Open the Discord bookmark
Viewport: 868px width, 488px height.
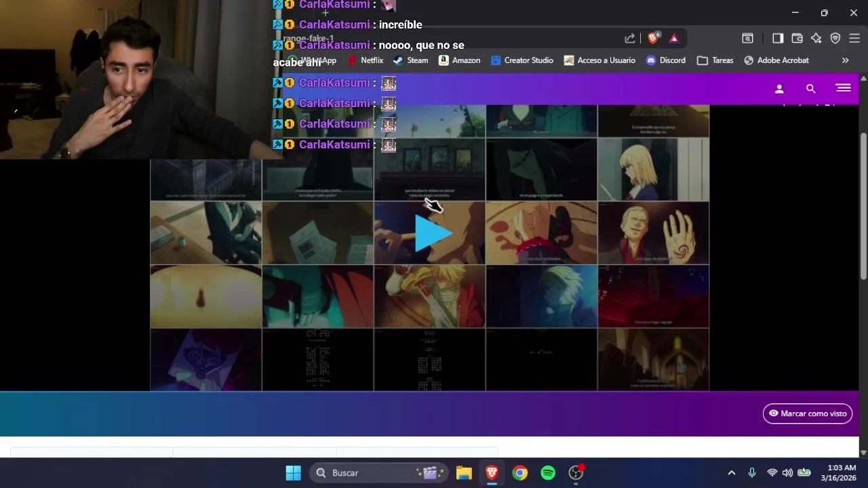pos(665,60)
